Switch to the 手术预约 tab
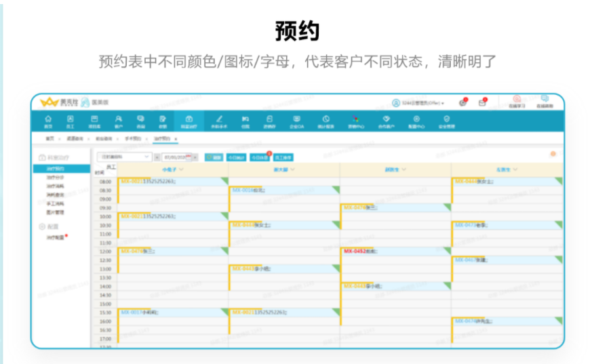This screenshot has width=592, height=364. click(x=133, y=139)
